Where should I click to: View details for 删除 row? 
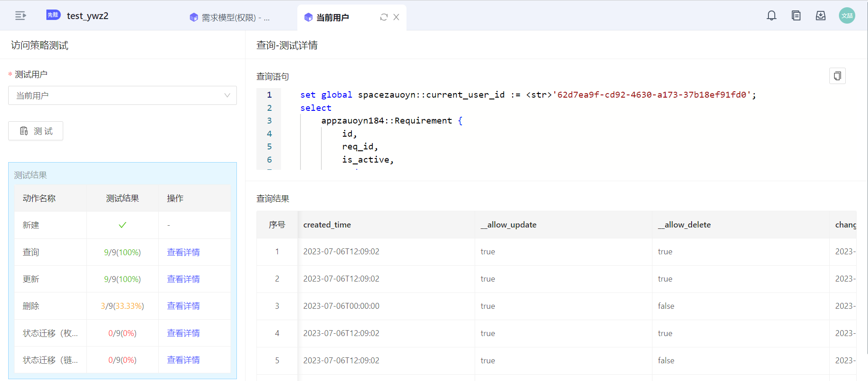pos(183,306)
